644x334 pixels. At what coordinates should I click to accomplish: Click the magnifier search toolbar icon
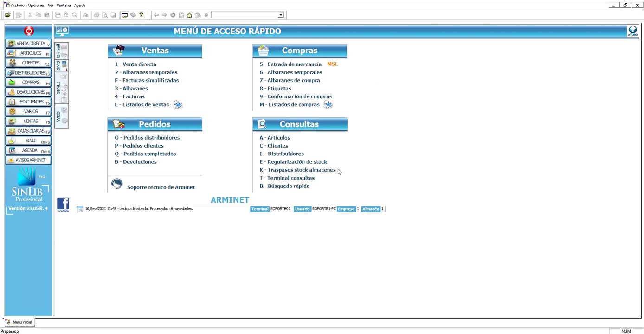pyautogui.click(x=74, y=15)
